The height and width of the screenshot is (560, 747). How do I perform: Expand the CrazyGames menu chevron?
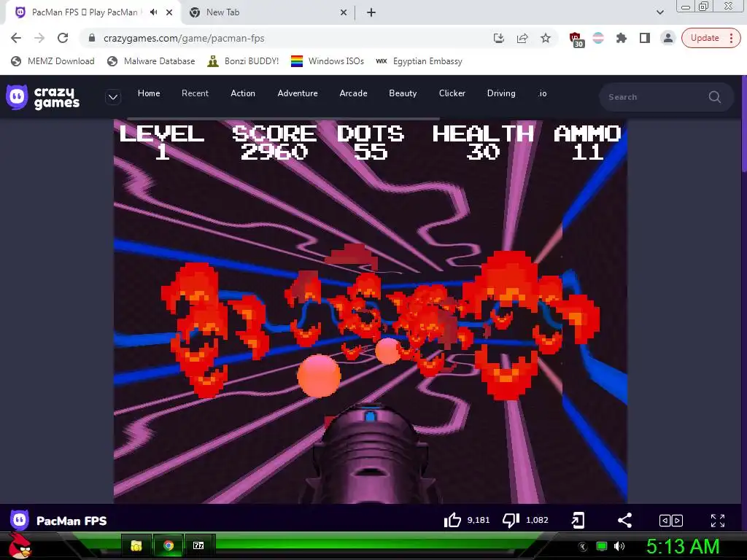tap(113, 97)
